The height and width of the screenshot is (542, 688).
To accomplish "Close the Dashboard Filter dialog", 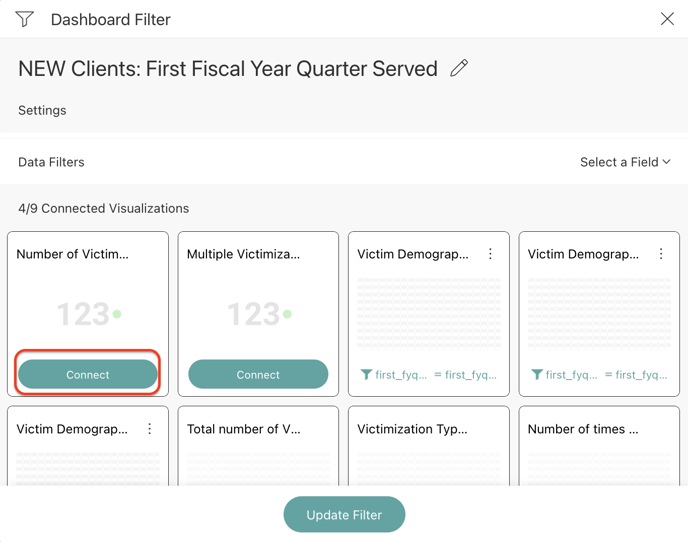I will click(x=667, y=19).
